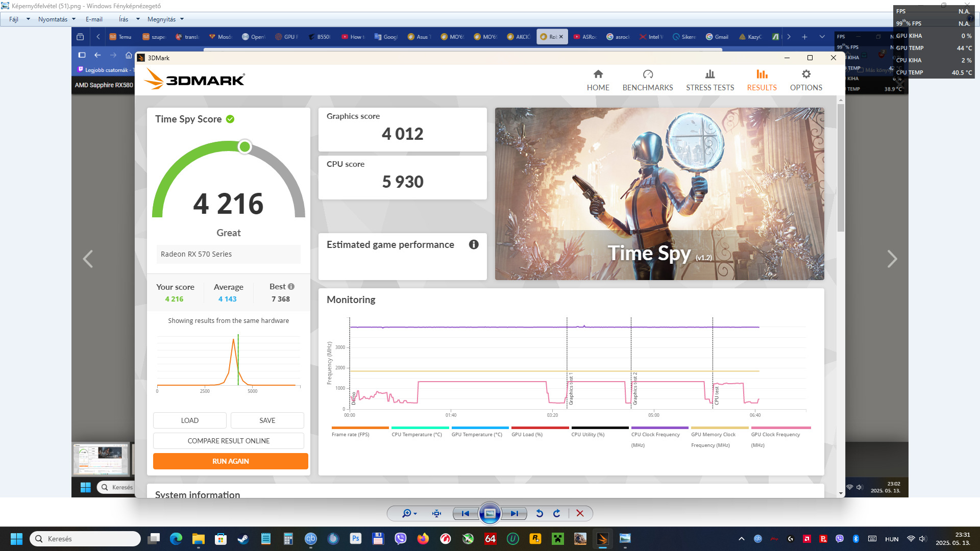The width and height of the screenshot is (980, 551).
Task: Click the Windows Start button
Action: click(x=16, y=539)
